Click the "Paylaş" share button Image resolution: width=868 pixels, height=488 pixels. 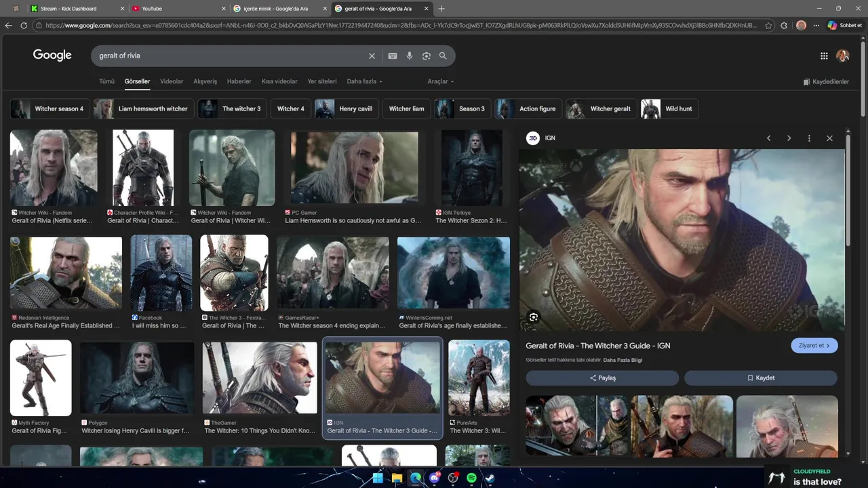[602, 378]
